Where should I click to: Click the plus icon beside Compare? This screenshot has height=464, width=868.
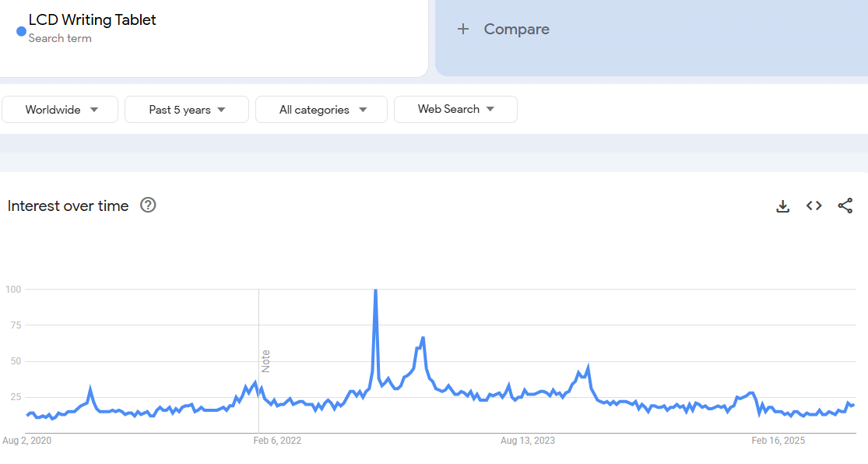point(463,29)
